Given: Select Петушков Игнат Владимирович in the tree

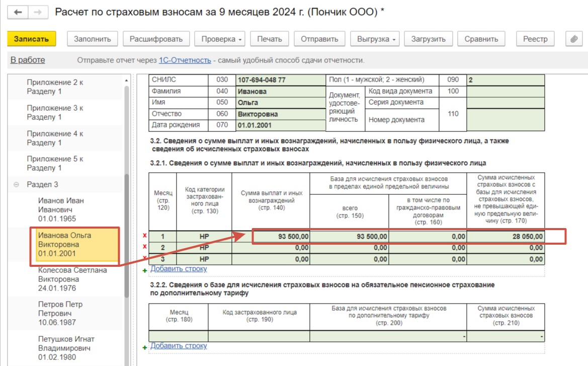Looking at the screenshot, I should tap(65, 348).
